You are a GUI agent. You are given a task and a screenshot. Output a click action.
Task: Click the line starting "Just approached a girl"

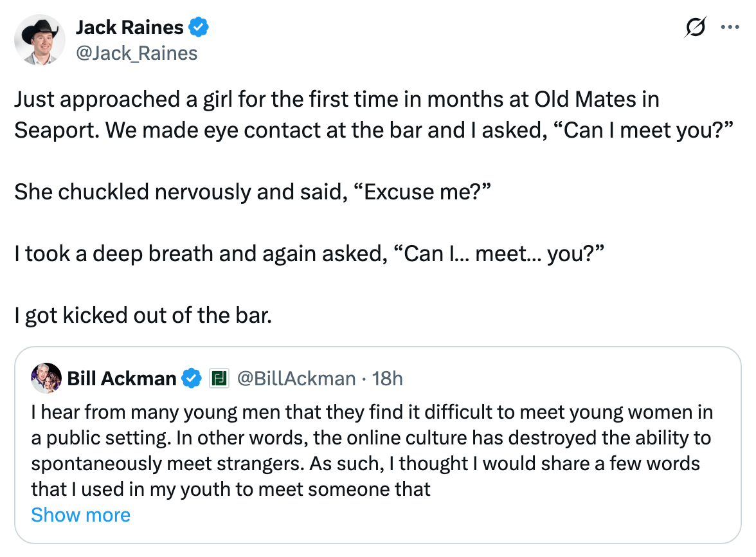[x=336, y=100]
